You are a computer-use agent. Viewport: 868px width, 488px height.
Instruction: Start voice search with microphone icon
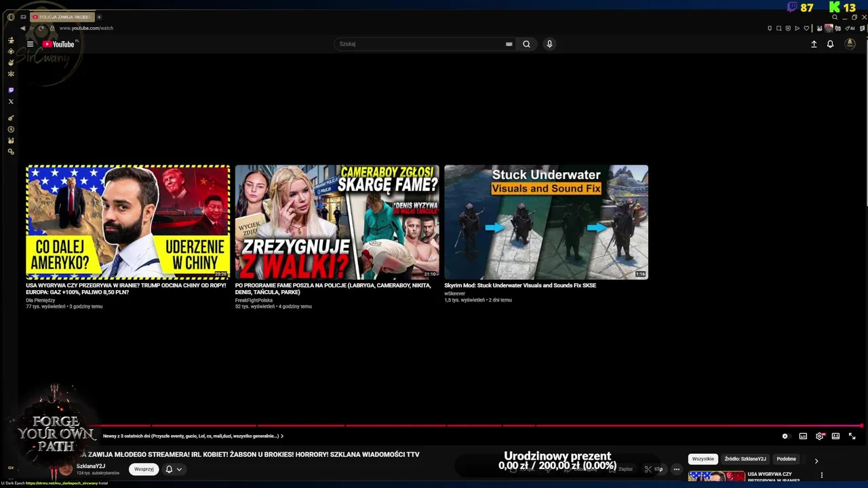(549, 44)
